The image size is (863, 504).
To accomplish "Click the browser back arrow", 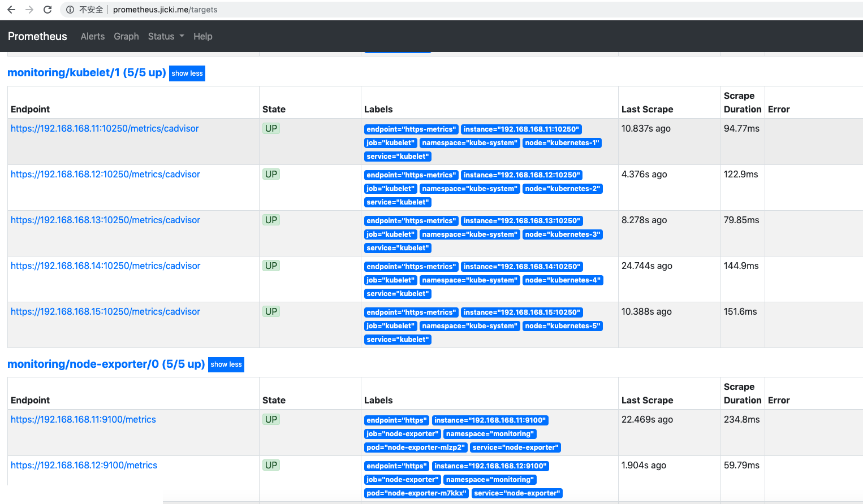I will tap(11, 10).
